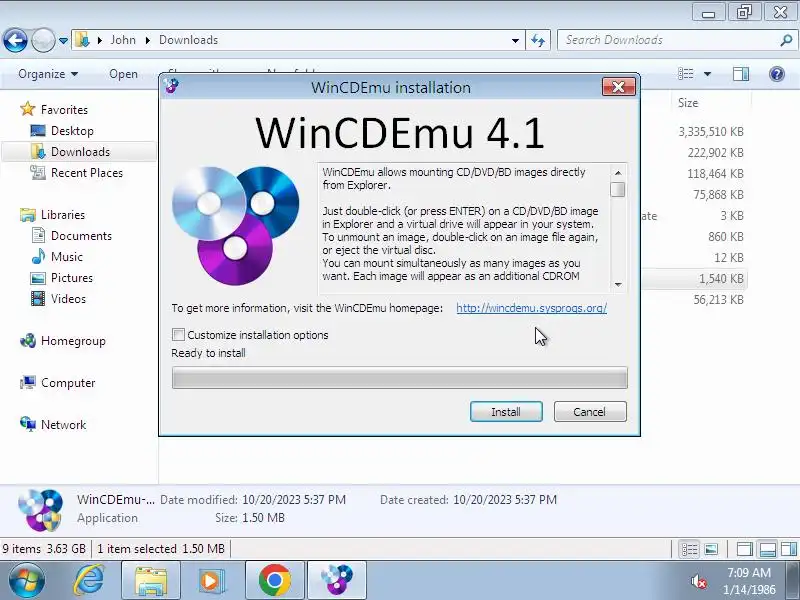Select Network in navigation pane
Viewport: 800px width, 600px height.
pyautogui.click(x=63, y=424)
